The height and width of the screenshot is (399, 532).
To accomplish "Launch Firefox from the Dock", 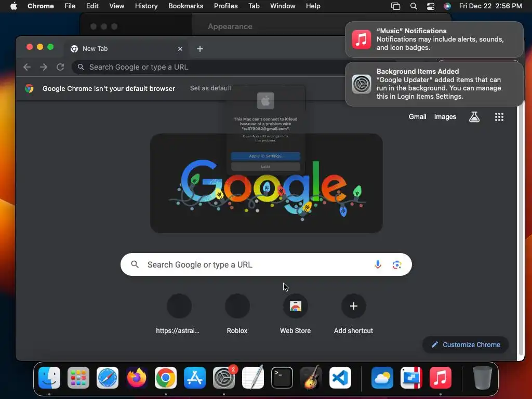I will 137,378.
